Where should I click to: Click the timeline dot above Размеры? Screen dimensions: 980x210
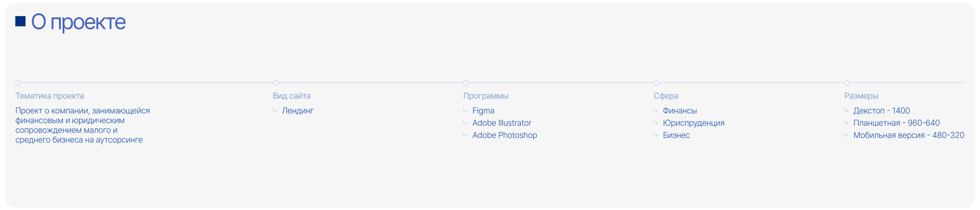[x=847, y=83]
